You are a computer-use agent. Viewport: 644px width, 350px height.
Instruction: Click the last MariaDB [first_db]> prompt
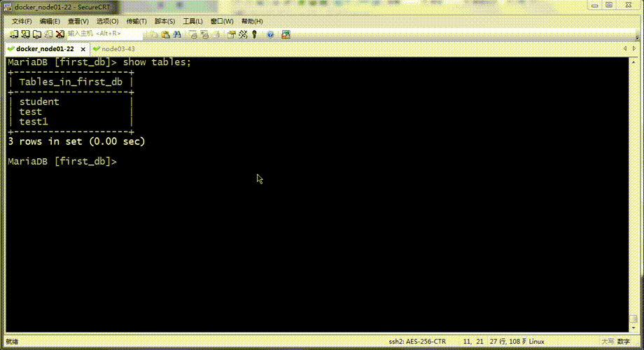(x=62, y=162)
